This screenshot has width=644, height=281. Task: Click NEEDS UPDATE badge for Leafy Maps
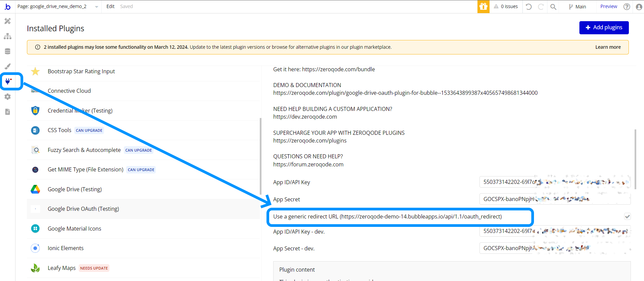(x=94, y=268)
